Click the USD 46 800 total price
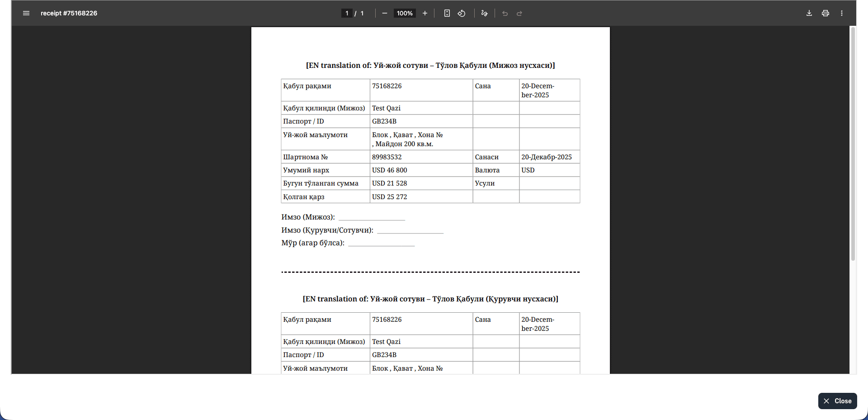Image resolution: width=868 pixels, height=420 pixels. [390, 170]
